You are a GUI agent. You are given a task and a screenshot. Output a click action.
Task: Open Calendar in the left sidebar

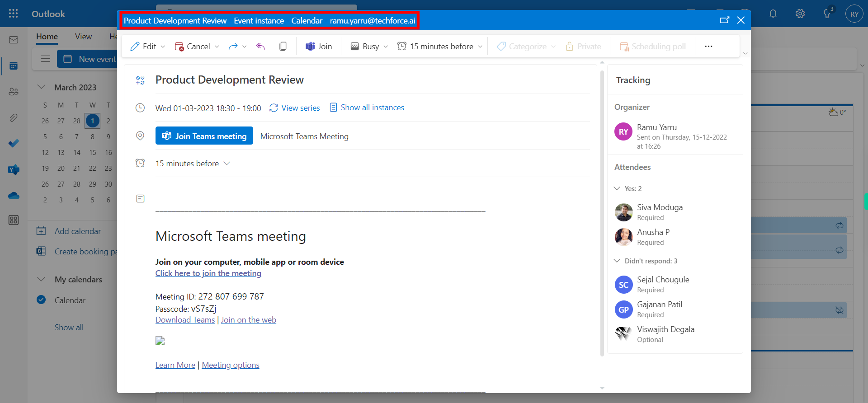14,66
